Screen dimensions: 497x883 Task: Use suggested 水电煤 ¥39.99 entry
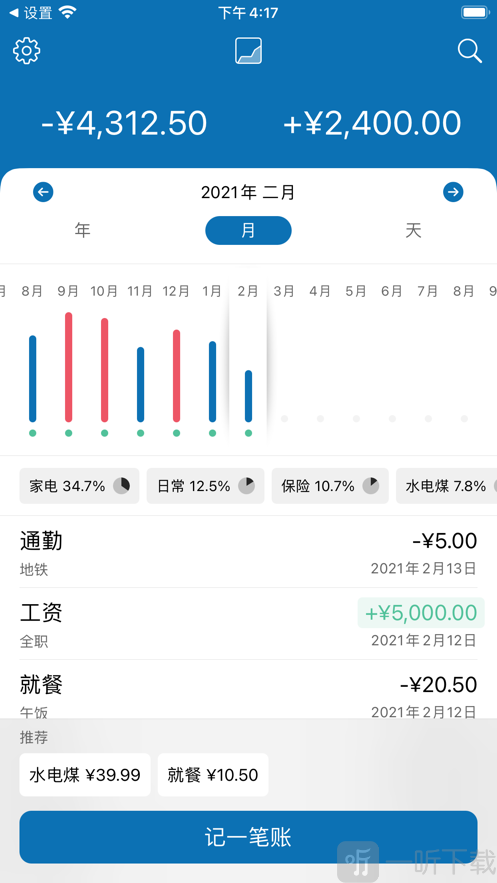coord(85,775)
